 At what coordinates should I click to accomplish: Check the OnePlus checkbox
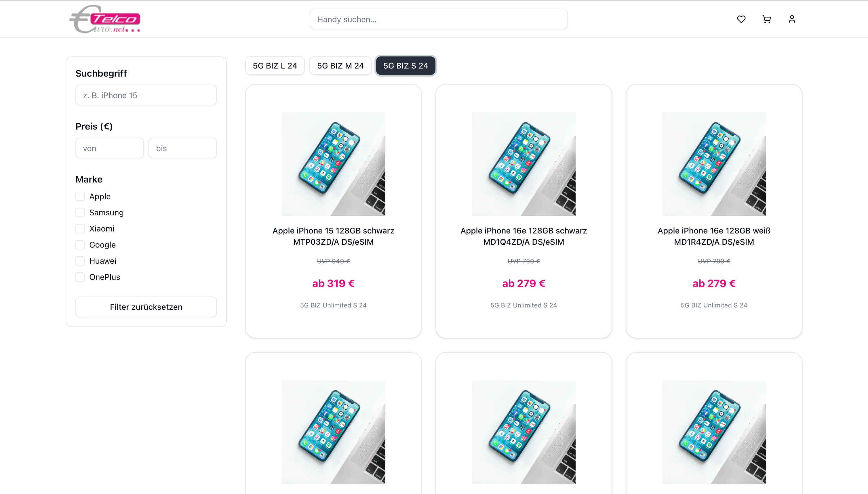coord(80,277)
